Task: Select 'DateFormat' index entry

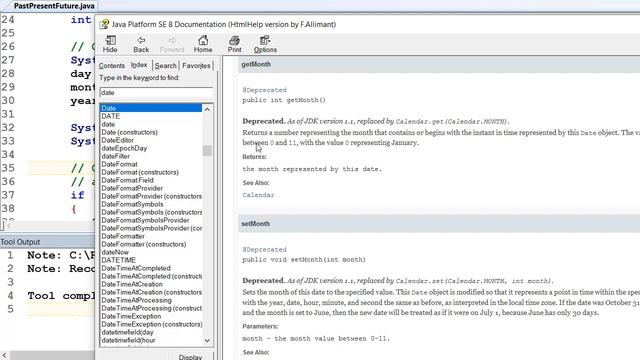Action: coord(119,164)
